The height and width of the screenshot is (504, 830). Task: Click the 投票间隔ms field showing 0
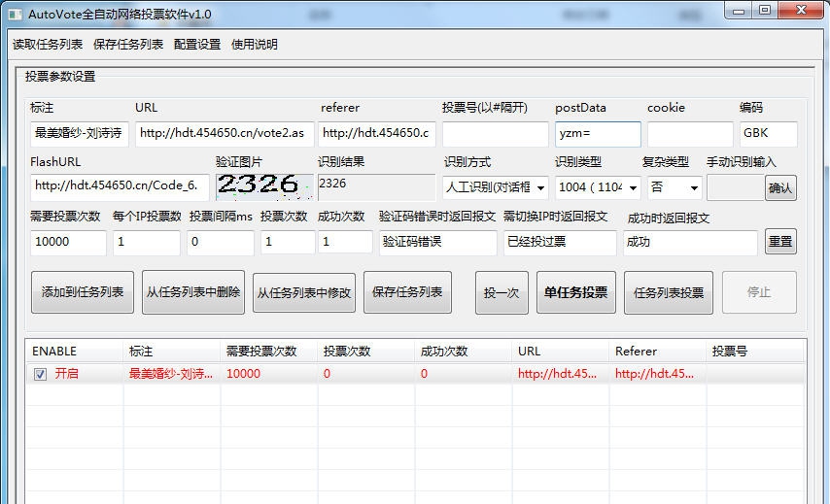[x=221, y=243]
